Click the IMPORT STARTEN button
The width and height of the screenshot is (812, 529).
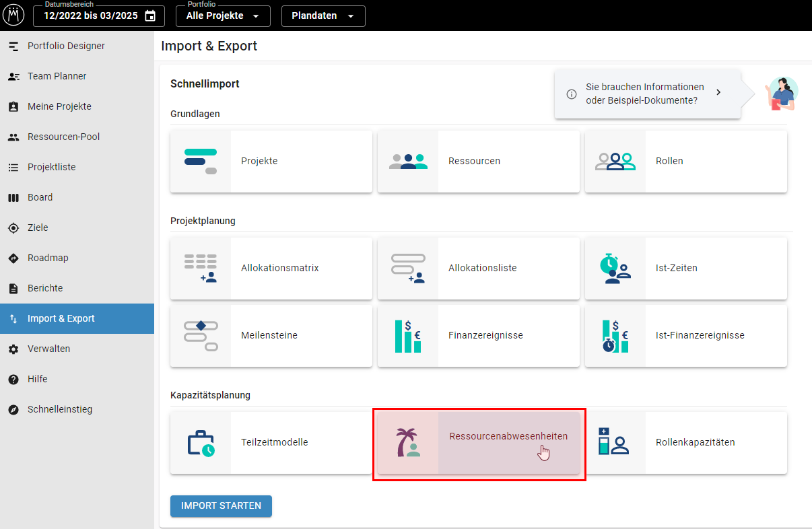[x=221, y=506]
